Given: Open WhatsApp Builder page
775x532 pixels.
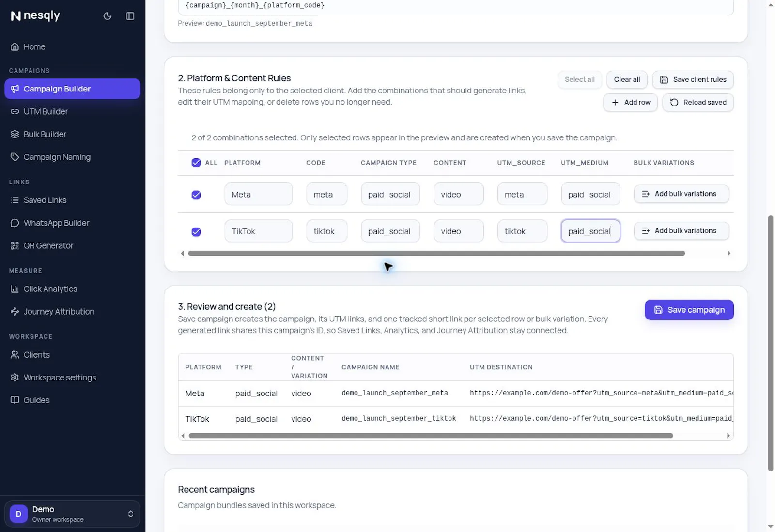Looking at the screenshot, I should [x=72, y=223].
